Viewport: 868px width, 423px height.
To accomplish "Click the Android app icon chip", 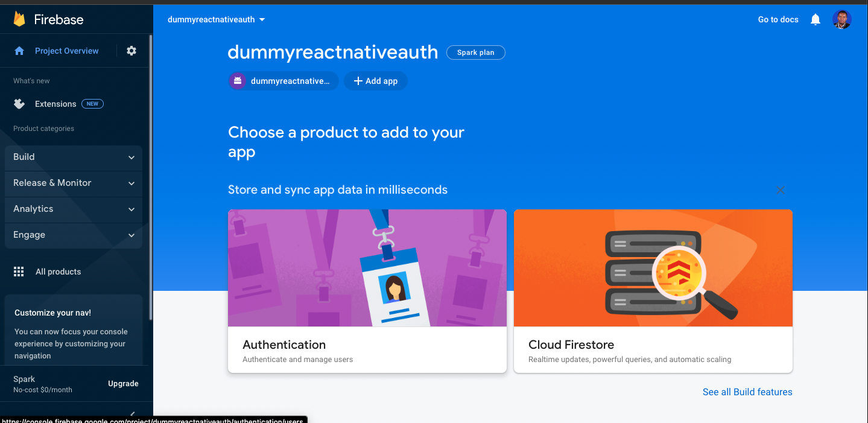I will (284, 81).
